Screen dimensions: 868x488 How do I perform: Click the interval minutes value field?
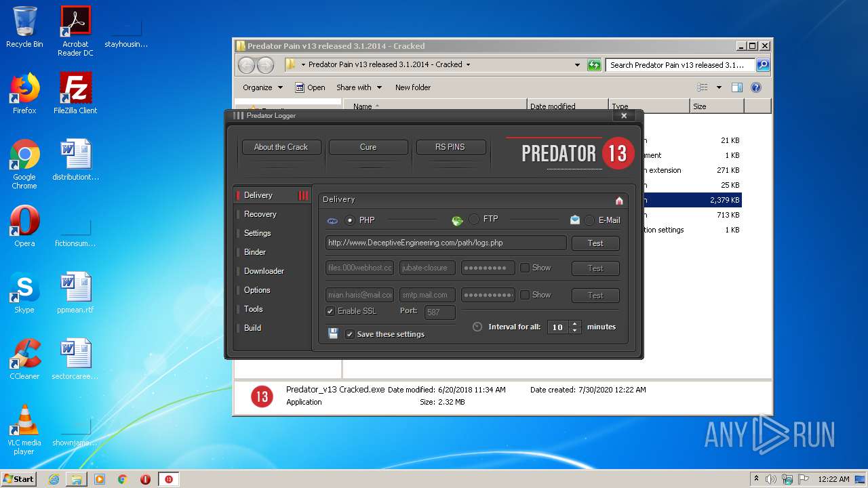tap(558, 327)
